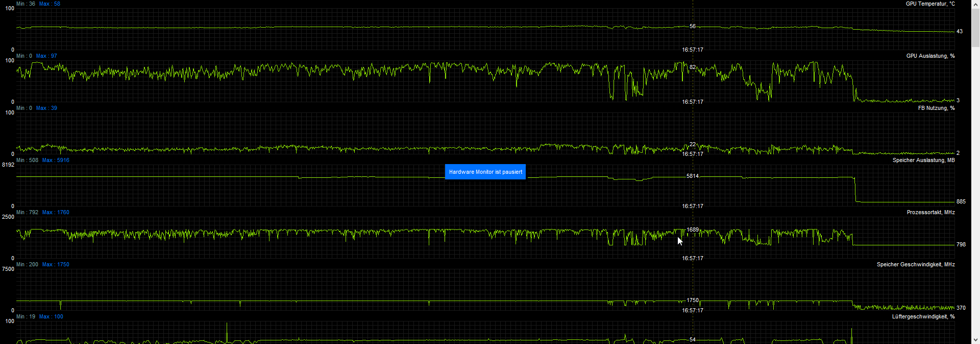Click the 'Max : 5916' memory readout

click(x=56, y=160)
